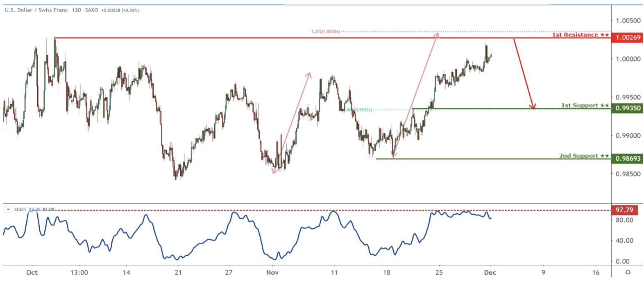Viewport: 644px width, 282px height.
Task: Click the 0.98500 price axis value
Action: pos(628,174)
